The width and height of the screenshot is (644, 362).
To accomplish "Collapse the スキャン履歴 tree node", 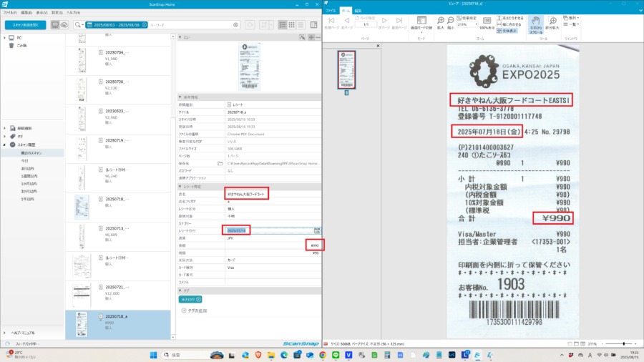I will click(x=4, y=145).
